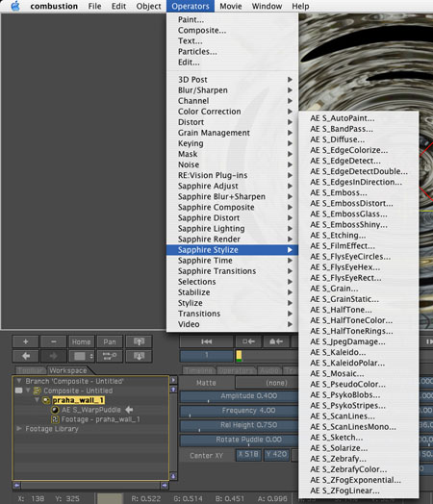Viewport: 433px width, 504px height.
Task: Expand the 3D Post submenu
Action: 232,80
